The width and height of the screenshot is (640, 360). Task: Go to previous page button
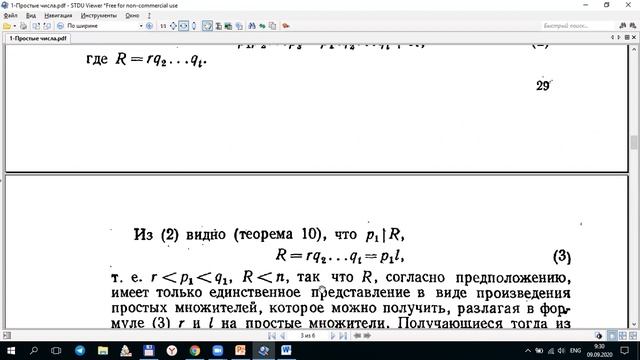[282, 336]
